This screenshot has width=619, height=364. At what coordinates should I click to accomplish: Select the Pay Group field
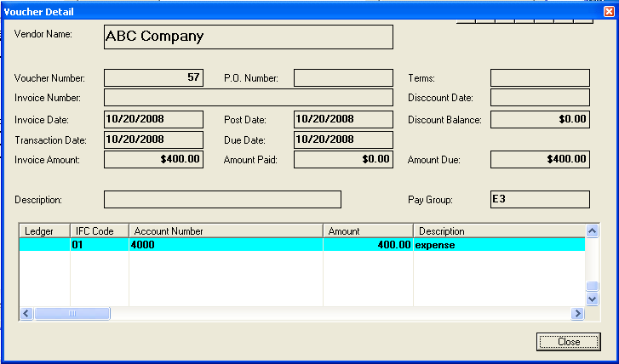point(540,199)
